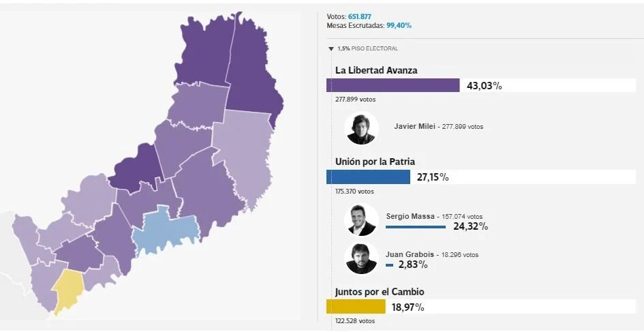The width and height of the screenshot is (644, 332).
Task: Open the Unión por la Patria party heading
Action: (x=375, y=162)
